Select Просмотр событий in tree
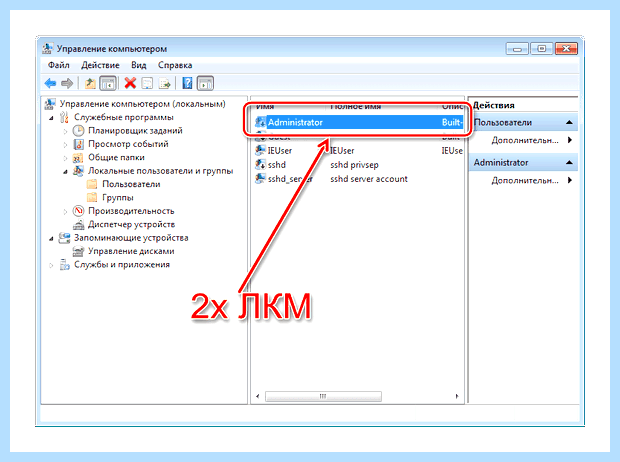The image size is (620, 462). [x=128, y=144]
